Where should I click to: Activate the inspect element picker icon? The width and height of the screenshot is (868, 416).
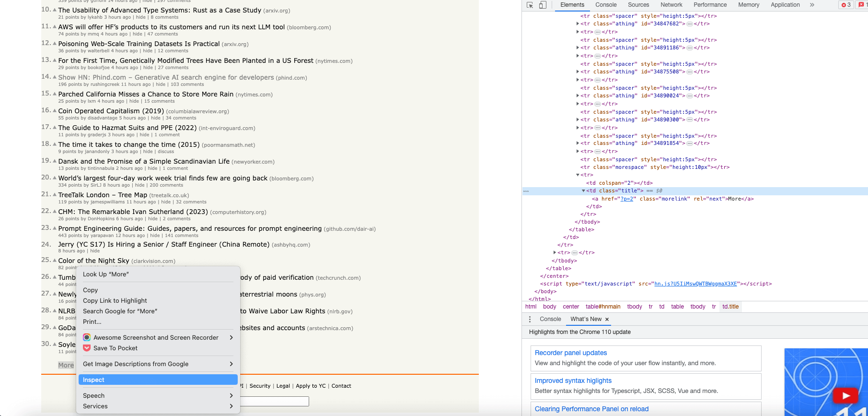coord(530,5)
